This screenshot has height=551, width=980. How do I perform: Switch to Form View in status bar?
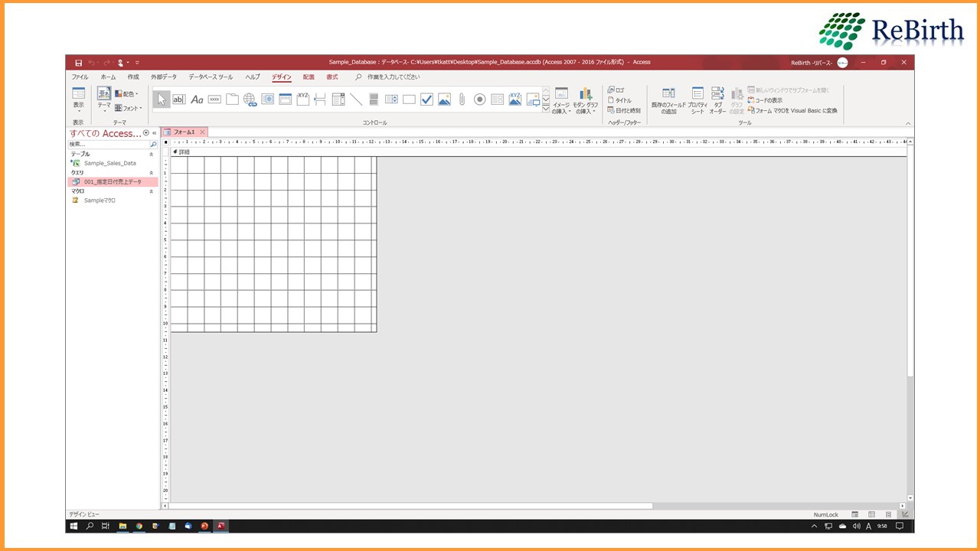[854, 515]
